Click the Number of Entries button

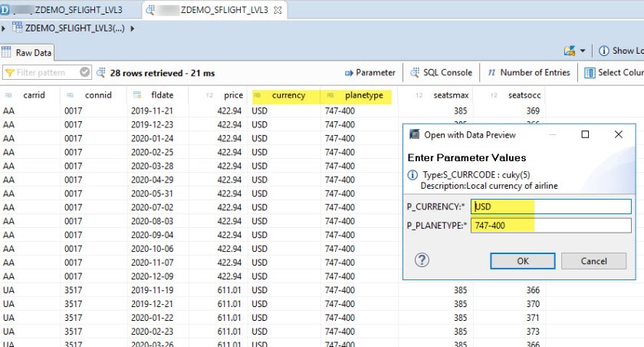coord(528,73)
